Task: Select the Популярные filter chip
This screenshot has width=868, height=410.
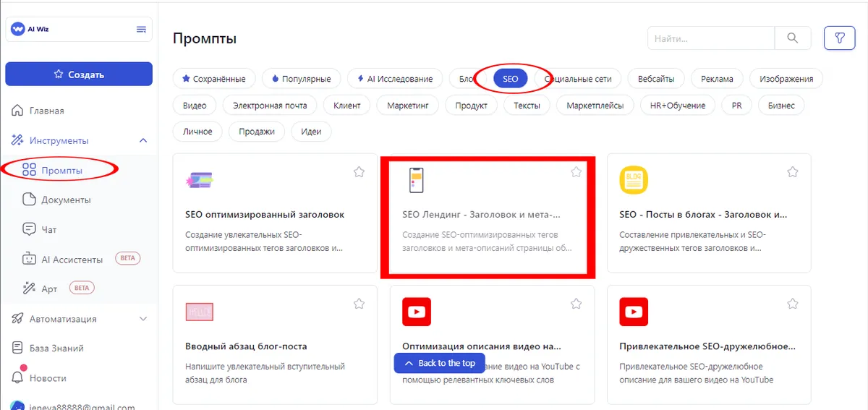Action: point(301,79)
